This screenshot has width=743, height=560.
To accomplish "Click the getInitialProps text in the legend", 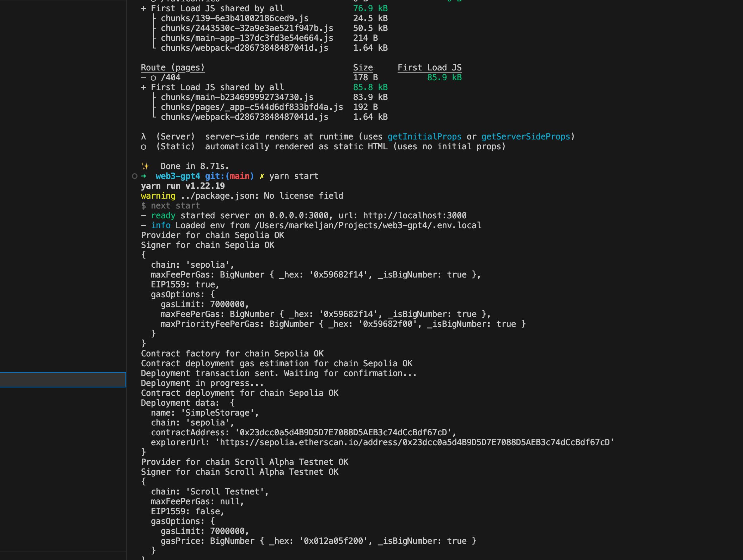I will coord(424,137).
